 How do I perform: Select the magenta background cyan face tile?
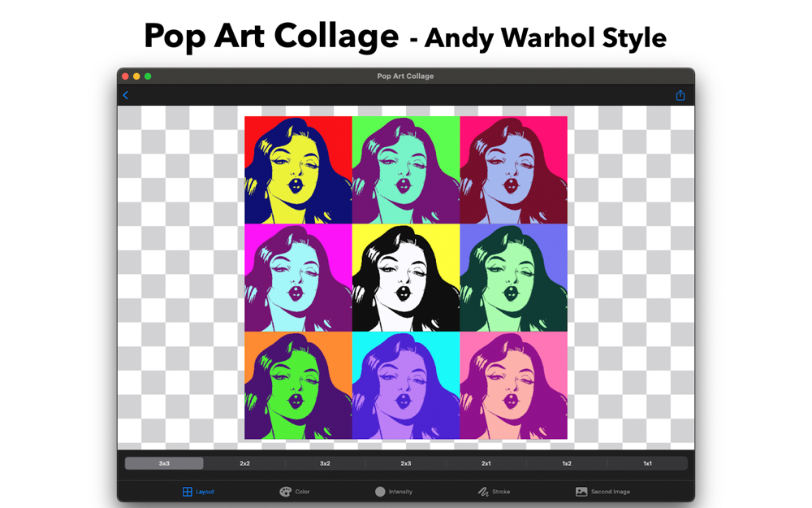[298, 278]
